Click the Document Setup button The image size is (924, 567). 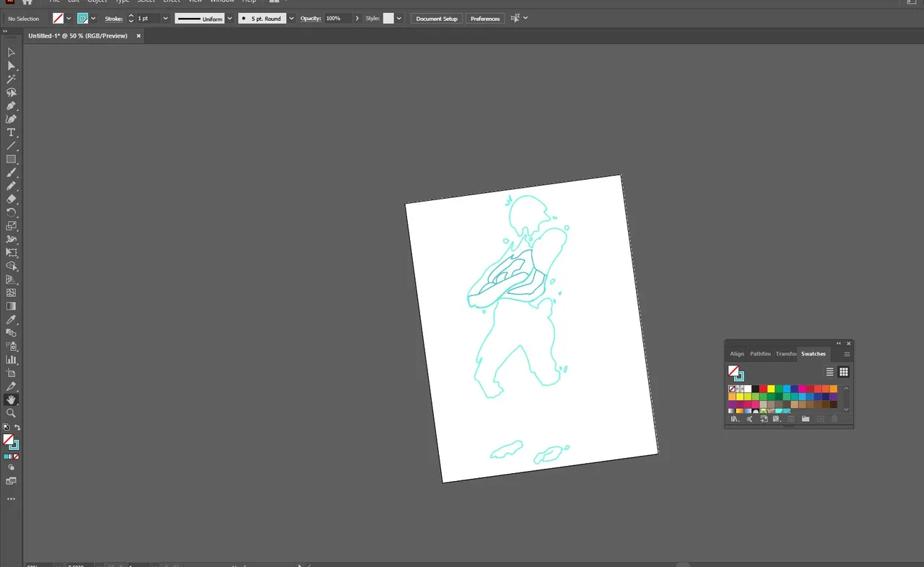[x=437, y=18]
